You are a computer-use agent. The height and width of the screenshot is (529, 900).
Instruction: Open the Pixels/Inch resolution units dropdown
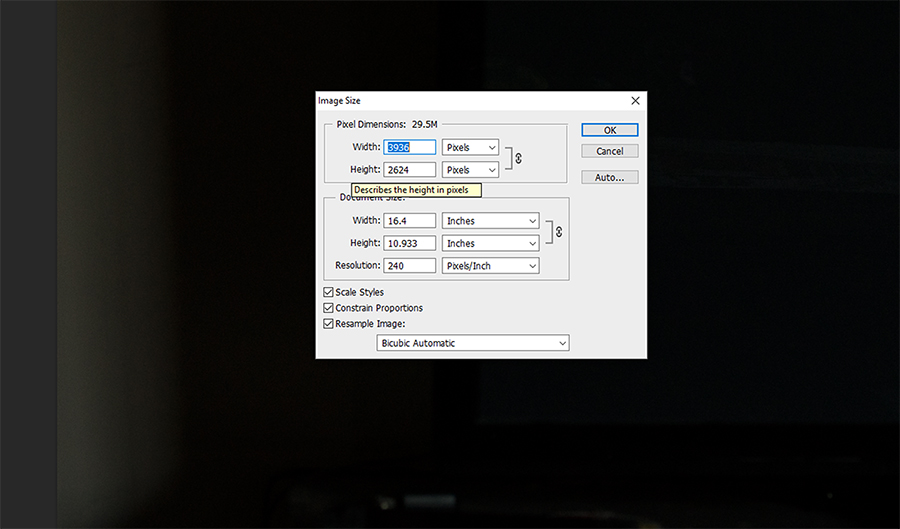click(x=490, y=266)
